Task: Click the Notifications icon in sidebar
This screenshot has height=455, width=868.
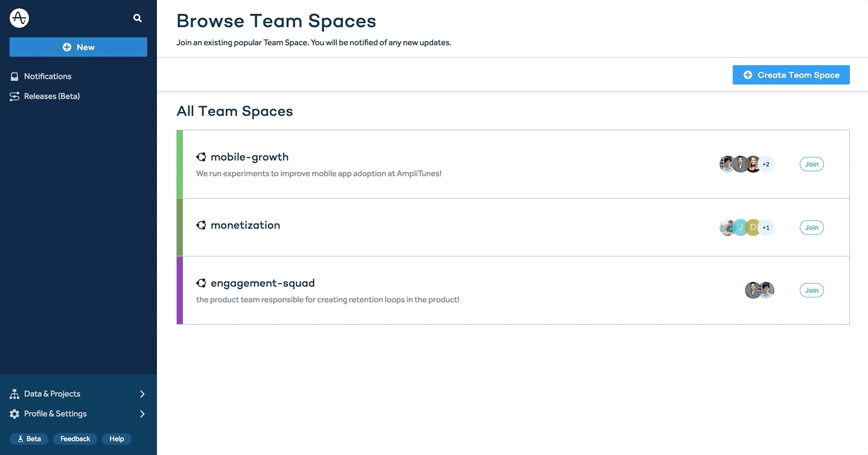Action: coord(14,77)
